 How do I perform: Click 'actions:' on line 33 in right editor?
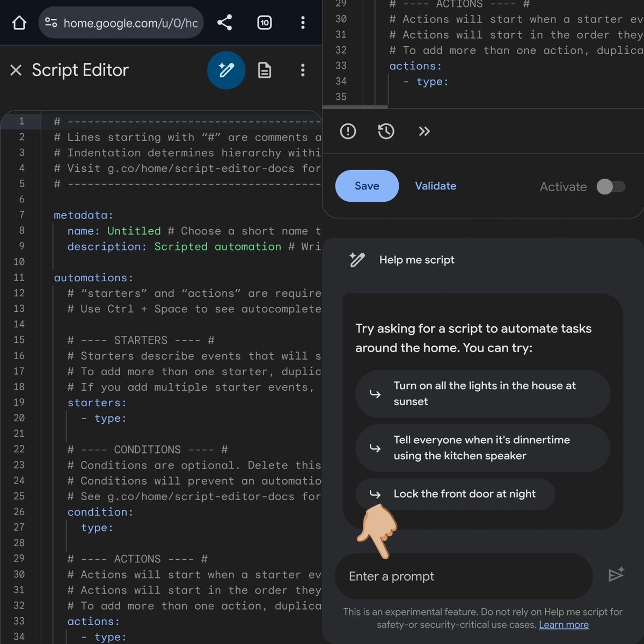(x=415, y=66)
